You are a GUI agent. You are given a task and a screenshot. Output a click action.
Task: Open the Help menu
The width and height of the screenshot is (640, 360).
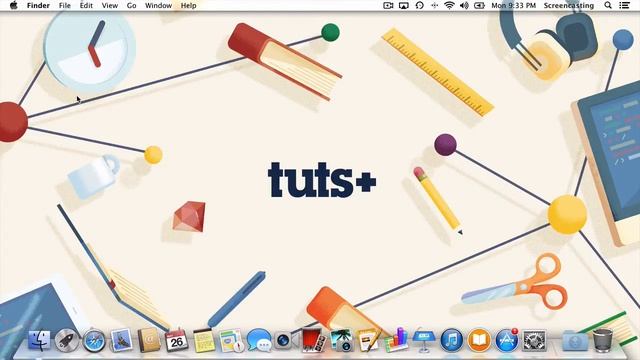(189, 6)
